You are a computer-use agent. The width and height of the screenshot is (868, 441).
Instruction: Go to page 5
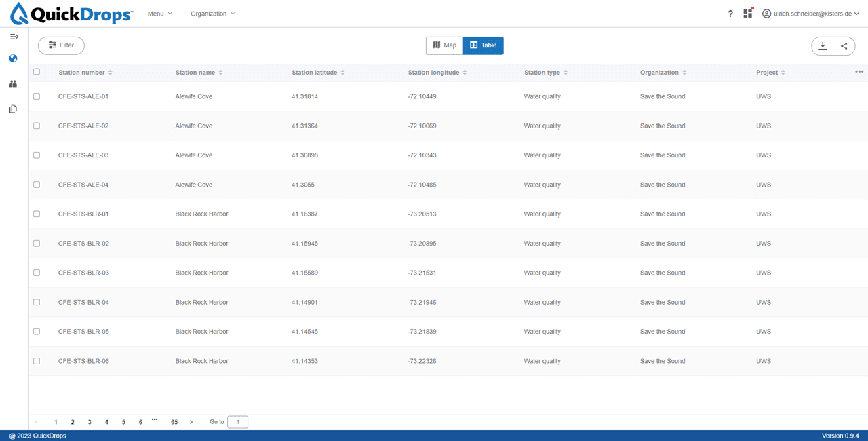(123, 422)
